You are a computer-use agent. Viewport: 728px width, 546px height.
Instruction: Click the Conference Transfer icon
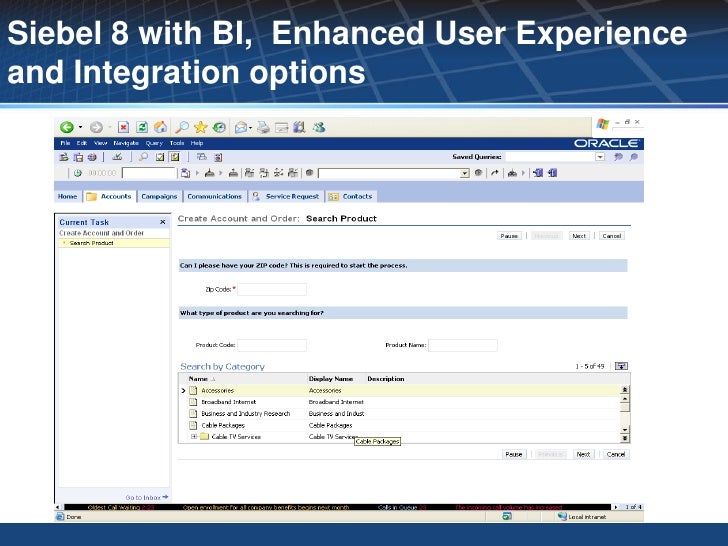coord(278,173)
